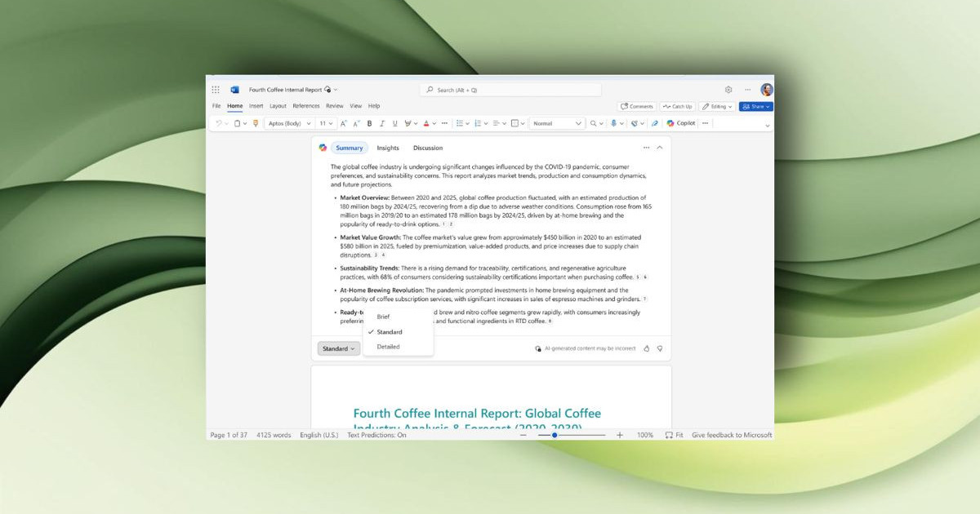The width and height of the screenshot is (980, 514).
Task: Open more ribbon commands ellipsis
Action: tap(706, 123)
